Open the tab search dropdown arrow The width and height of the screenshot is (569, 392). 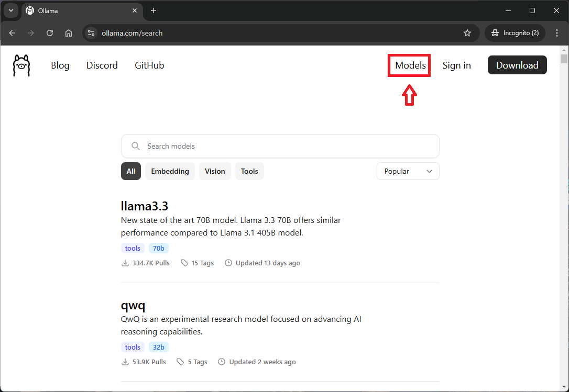(x=11, y=10)
